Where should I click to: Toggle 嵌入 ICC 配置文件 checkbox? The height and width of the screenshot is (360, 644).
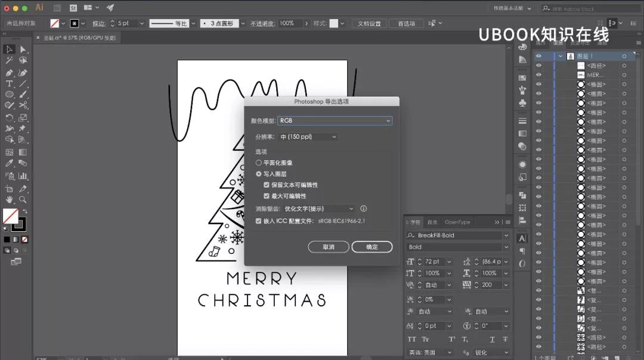(x=258, y=221)
